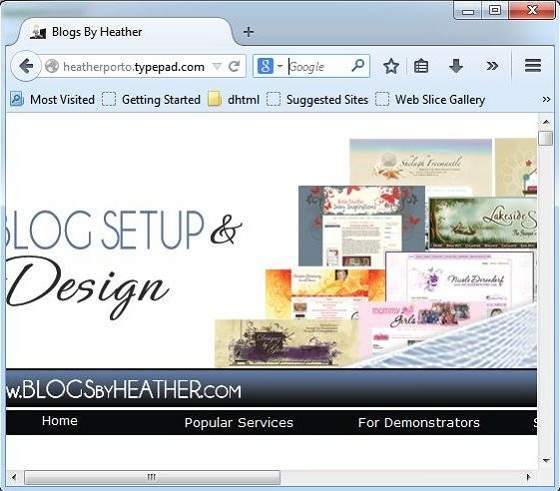The height and width of the screenshot is (491, 560).
Task: Show more bookmarks toolbar items chevron
Action: 546,99
